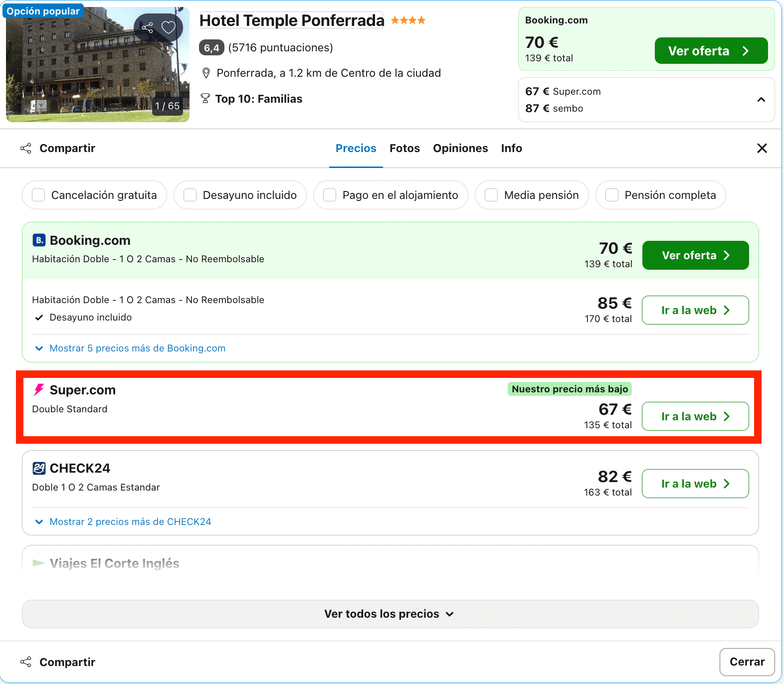This screenshot has height=684, width=784.
Task: Click the 87 € sembo price entry
Action: pos(554,108)
